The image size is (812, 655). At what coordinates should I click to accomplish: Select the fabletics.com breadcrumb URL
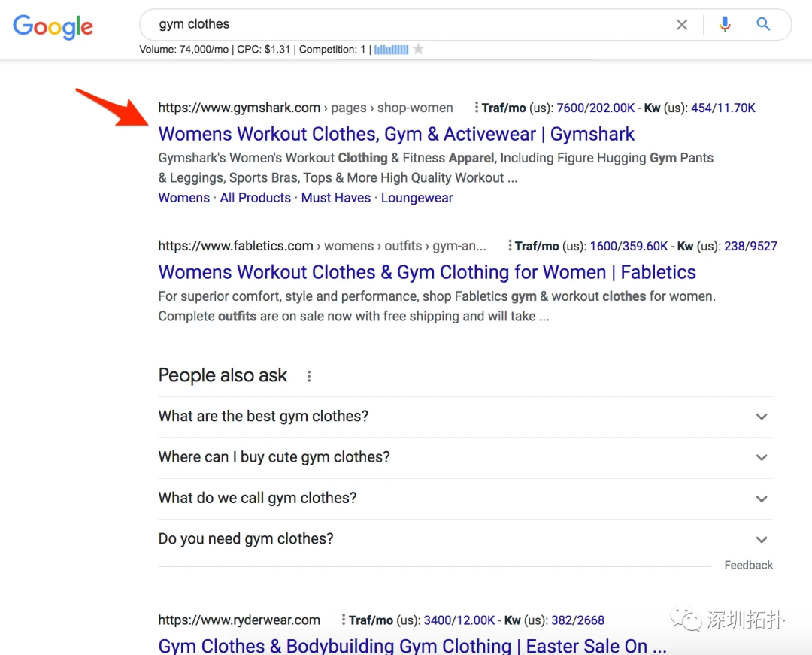coord(322,246)
